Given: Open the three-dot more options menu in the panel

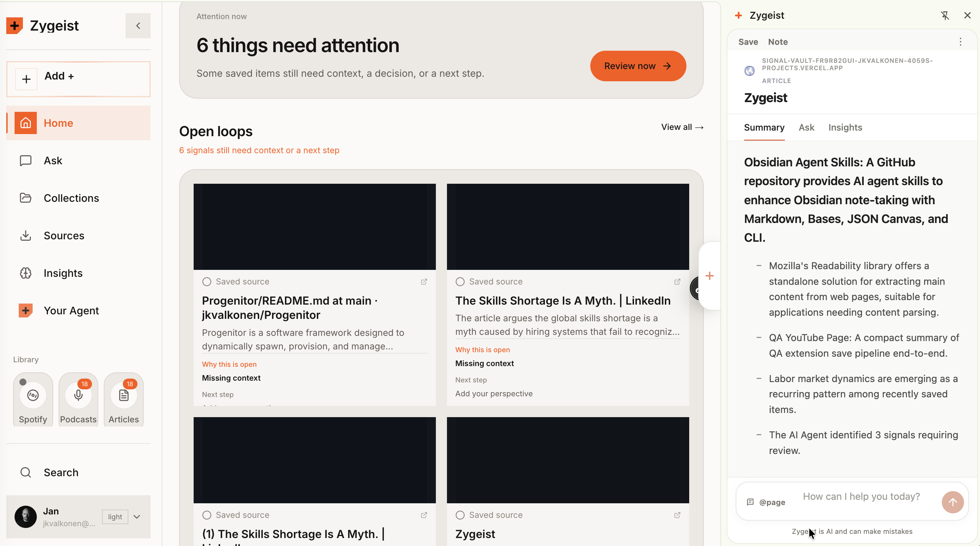Looking at the screenshot, I should [961, 42].
